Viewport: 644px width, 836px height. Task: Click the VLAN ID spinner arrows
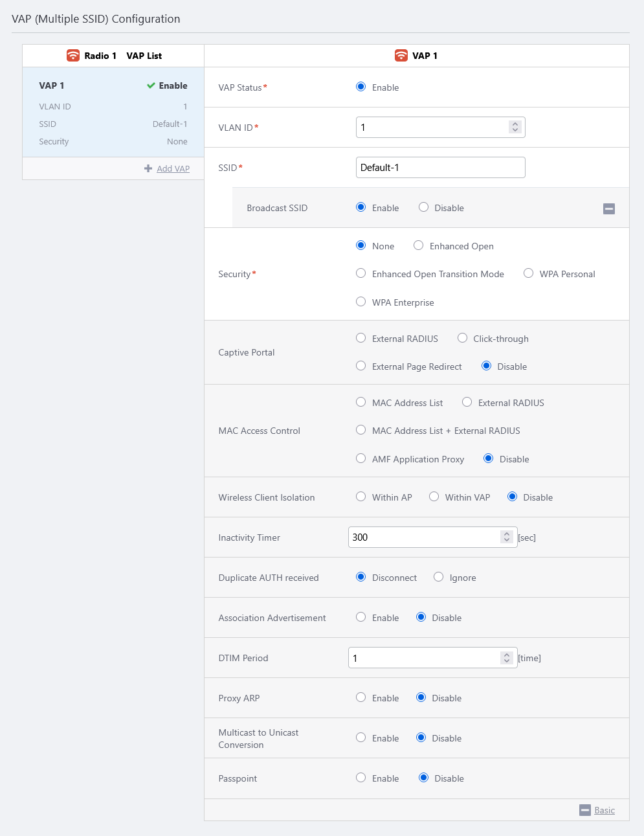click(515, 128)
